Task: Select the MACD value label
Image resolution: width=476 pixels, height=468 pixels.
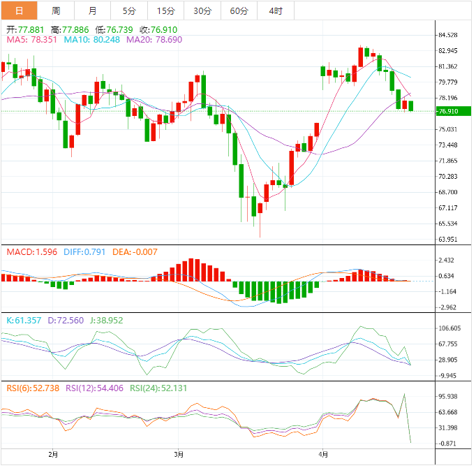Action: click(x=31, y=251)
